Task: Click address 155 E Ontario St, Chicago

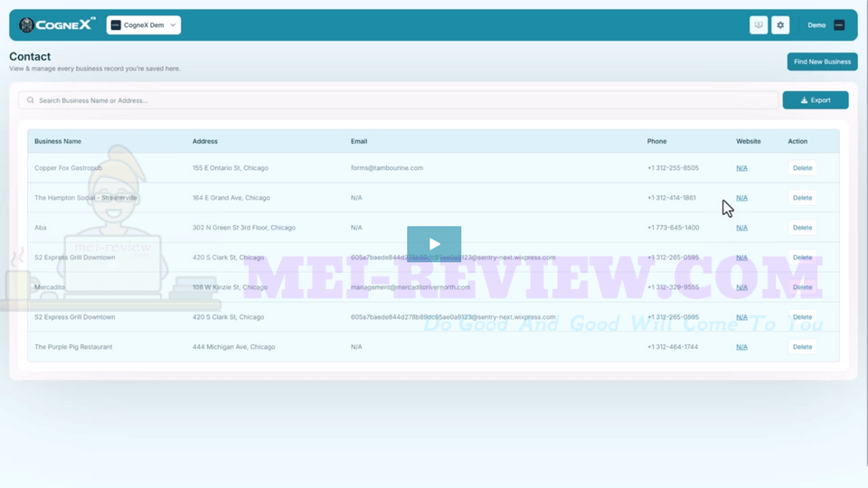Action: click(x=231, y=168)
